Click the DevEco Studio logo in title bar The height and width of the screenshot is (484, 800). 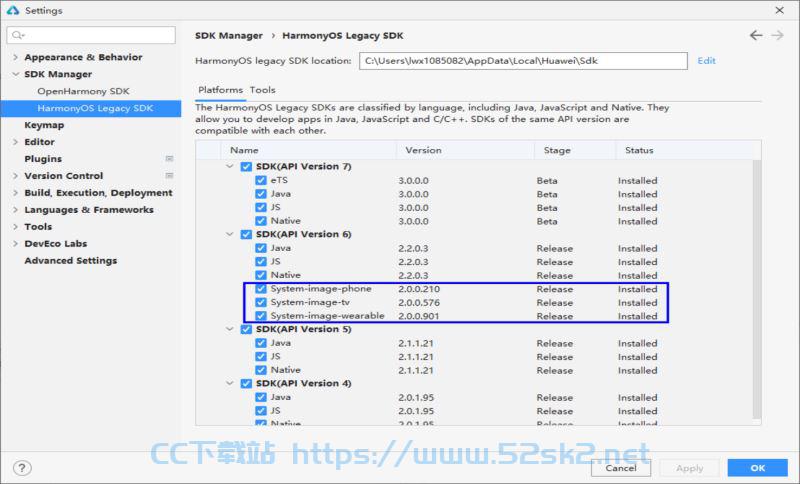13,10
